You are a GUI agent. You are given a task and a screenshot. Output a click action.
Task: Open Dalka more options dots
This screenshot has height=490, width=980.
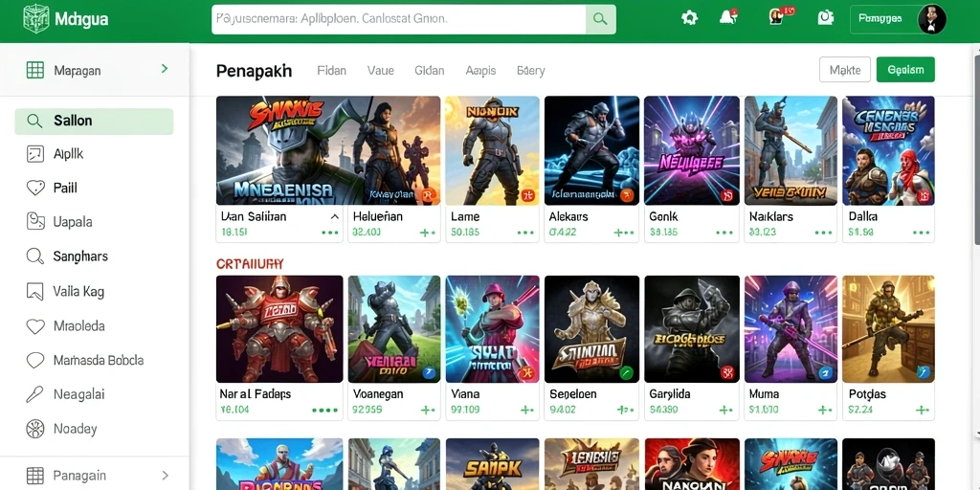921,233
